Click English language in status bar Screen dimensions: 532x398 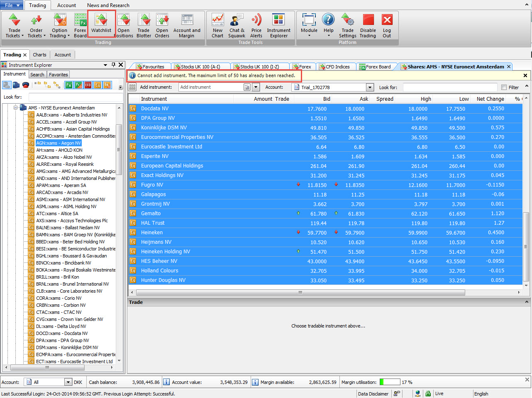[x=481, y=394]
